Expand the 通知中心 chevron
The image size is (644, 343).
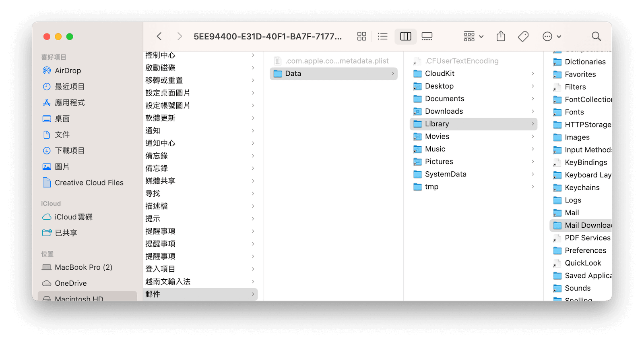click(x=253, y=143)
